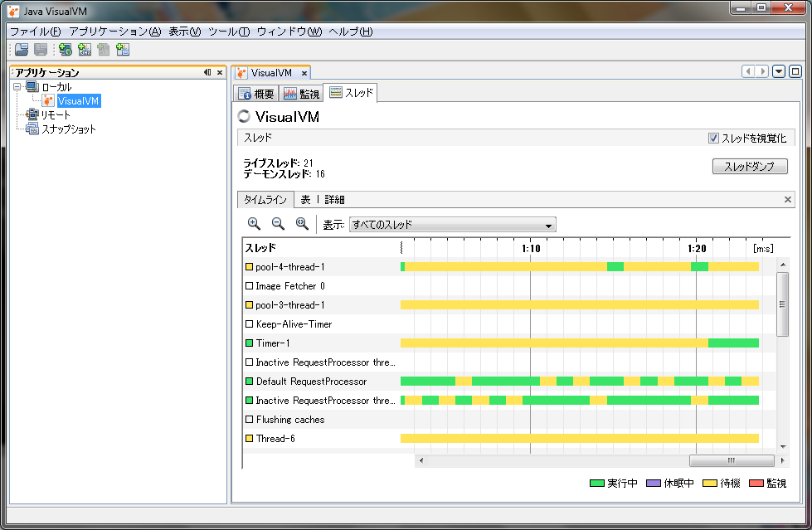Select the Flushing caches thread row
The width and height of the screenshot is (812, 530).
coord(510,419)
